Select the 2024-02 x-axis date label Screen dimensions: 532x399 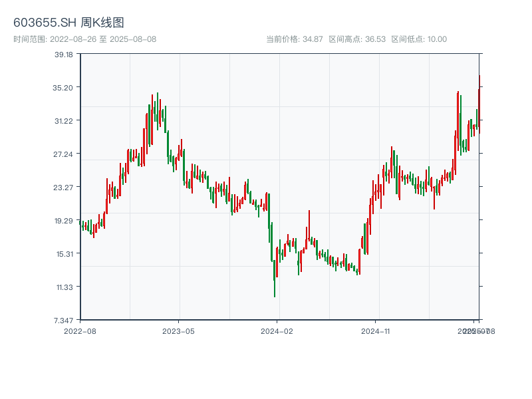click(x=277, y=331)
